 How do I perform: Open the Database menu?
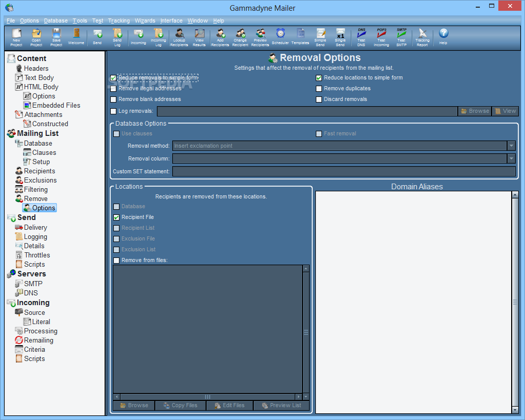(55, 21)
